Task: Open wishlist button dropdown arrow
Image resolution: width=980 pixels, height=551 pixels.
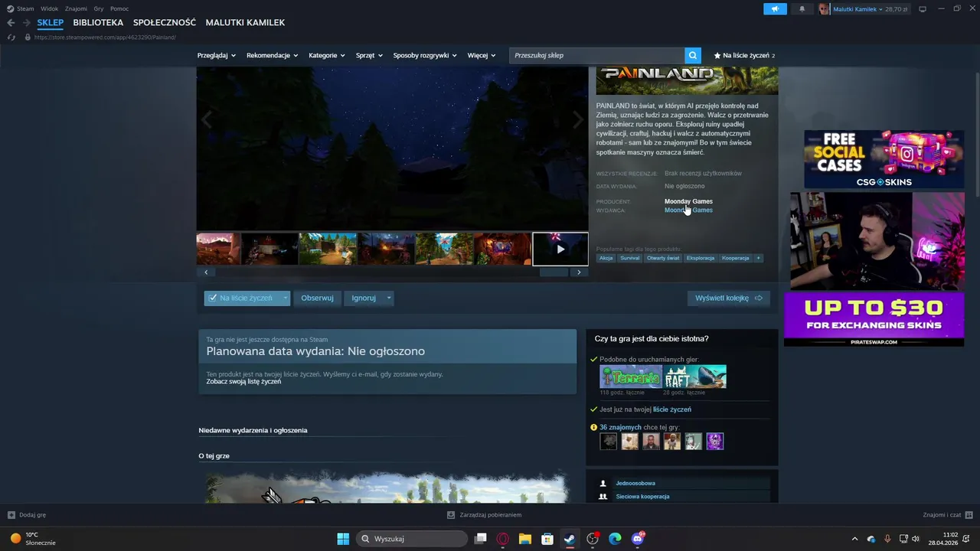Action: (286, 298)
